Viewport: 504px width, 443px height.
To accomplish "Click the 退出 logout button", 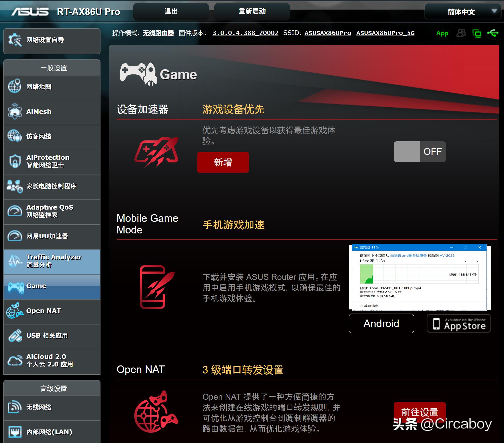I will 171,12.
